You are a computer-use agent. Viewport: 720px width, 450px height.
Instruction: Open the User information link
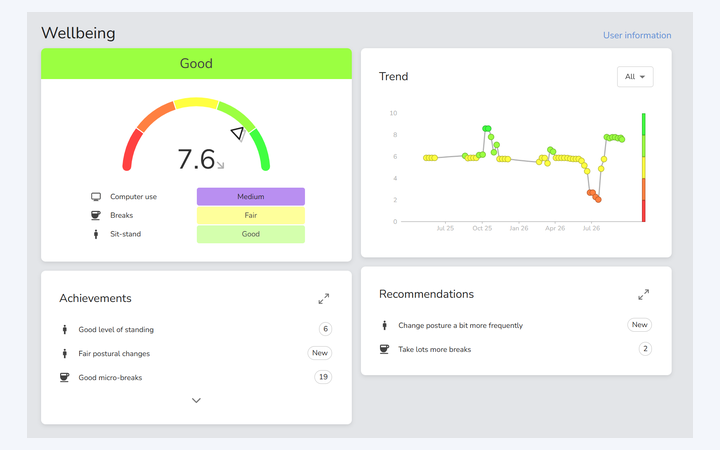click(637, 35)
